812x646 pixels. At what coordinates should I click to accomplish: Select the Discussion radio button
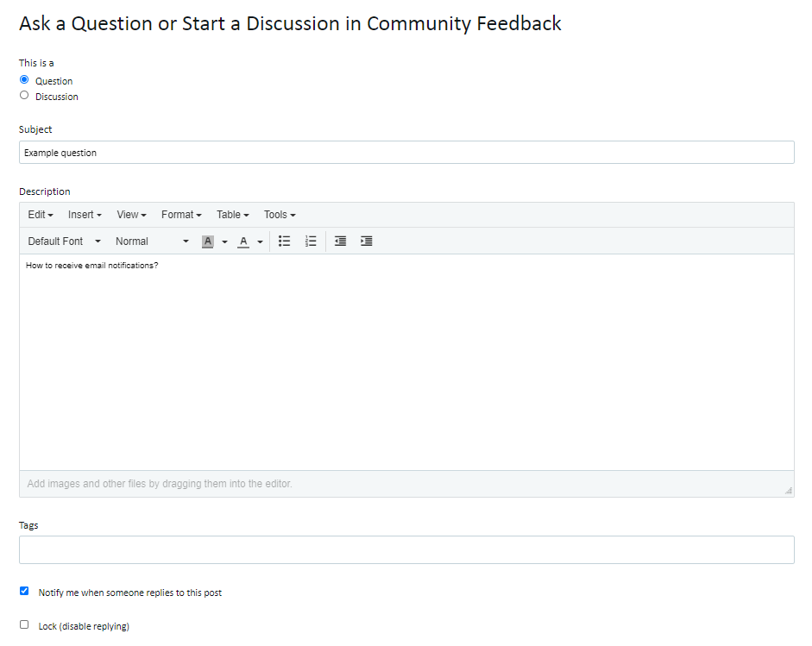tap(24, 95)
